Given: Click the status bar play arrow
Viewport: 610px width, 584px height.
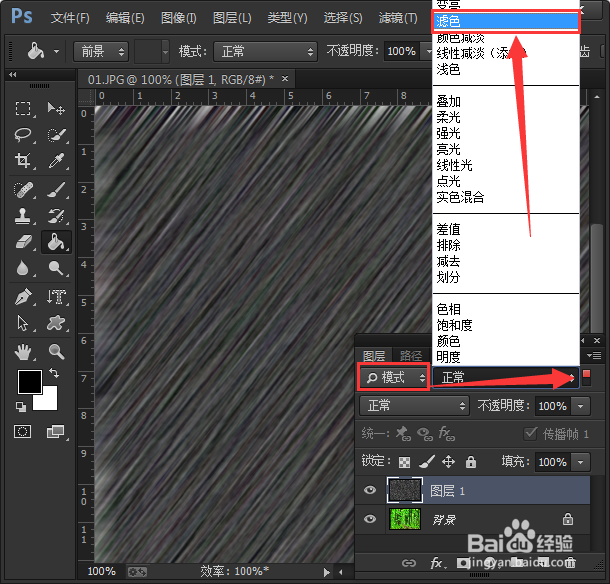Looking at the screenshot, I should coord(326,572).
